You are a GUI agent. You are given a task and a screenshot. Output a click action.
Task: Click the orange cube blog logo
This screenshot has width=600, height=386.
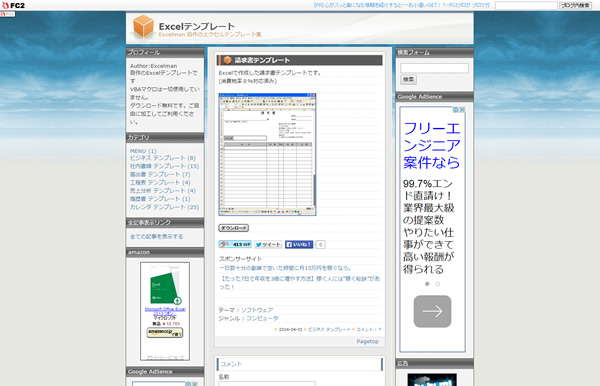coord(143,26)
